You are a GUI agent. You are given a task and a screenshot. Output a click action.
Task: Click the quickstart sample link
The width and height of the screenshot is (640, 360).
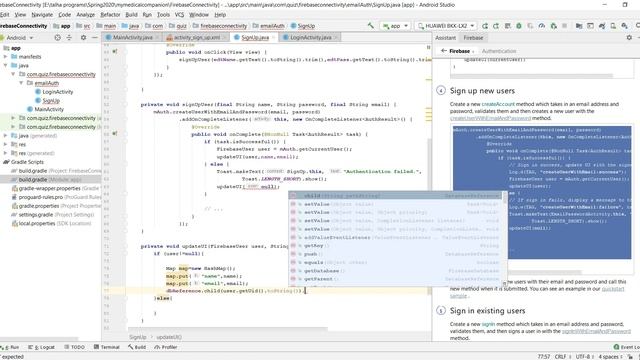click(613, 289)
